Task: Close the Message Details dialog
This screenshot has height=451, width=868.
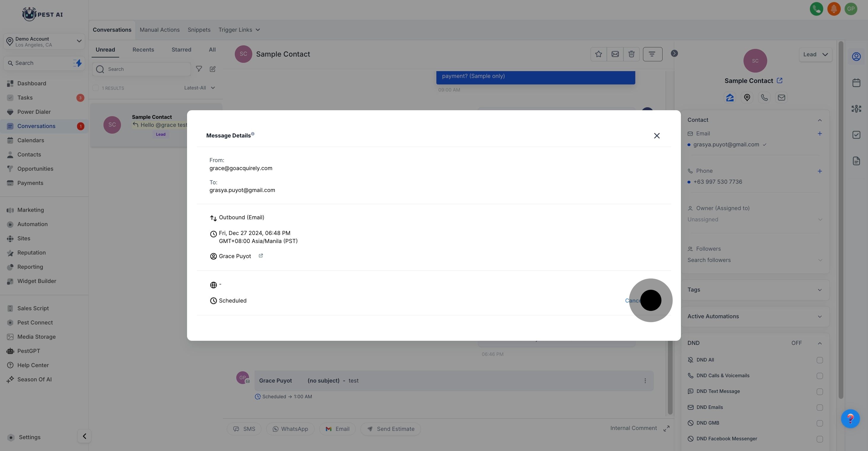Action: [656, 136]
